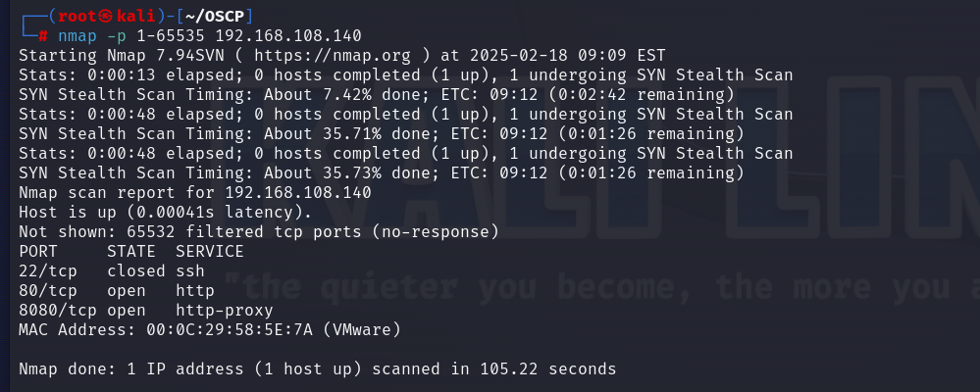Click the SERVICE column header
This screenshot has width=980, height=392.
(x=210, y=251)
